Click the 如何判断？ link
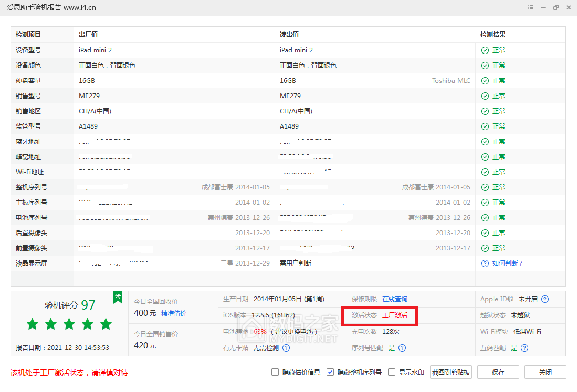The image size is (577, 392). (508, 263)
